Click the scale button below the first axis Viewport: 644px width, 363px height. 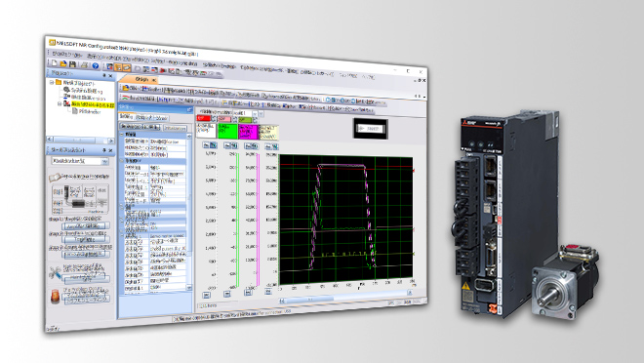click(206, 295)
